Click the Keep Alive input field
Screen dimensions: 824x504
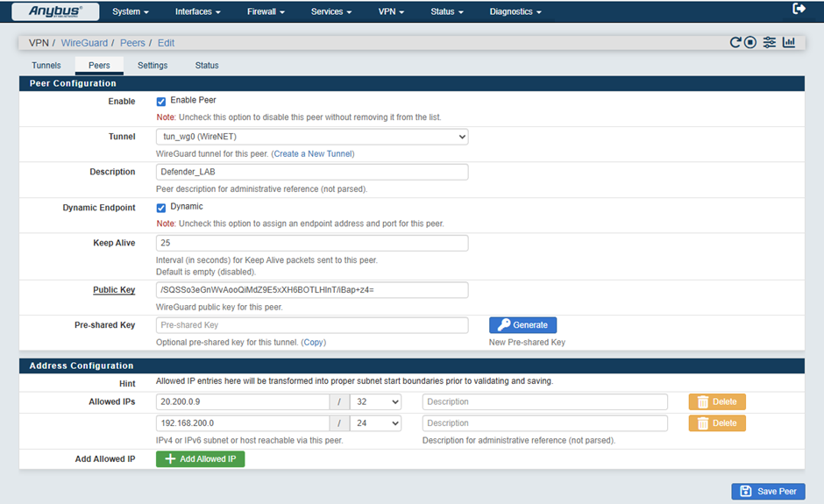point(311,243)
